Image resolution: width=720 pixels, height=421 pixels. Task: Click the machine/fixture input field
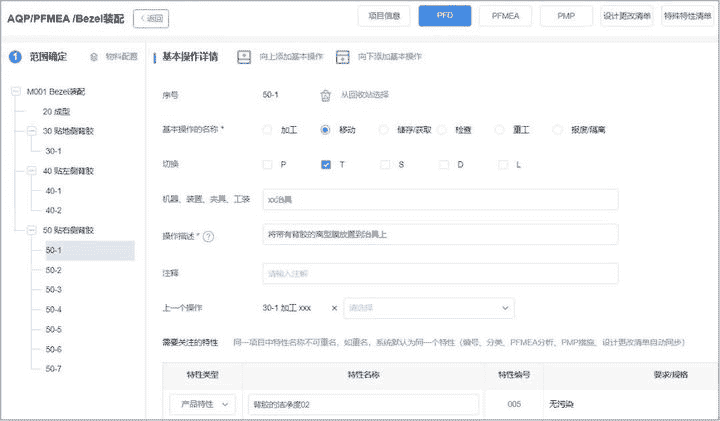pyautogui.click(x=440, y=200)
